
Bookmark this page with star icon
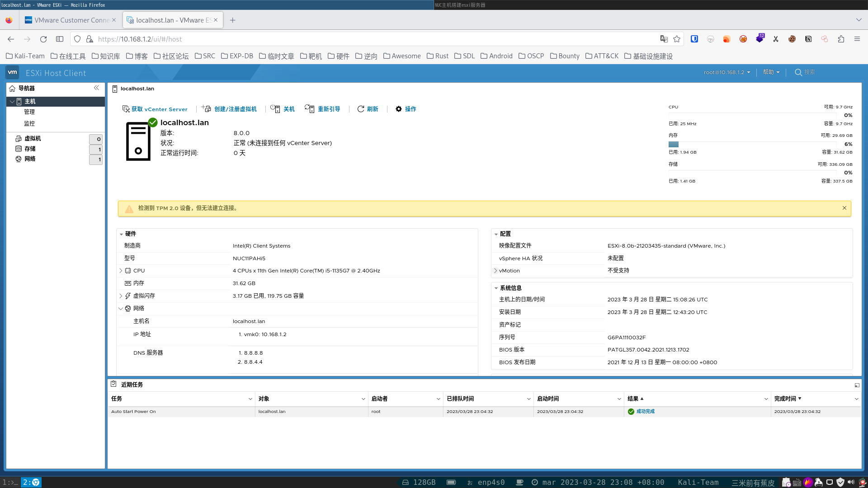[677, 39]
